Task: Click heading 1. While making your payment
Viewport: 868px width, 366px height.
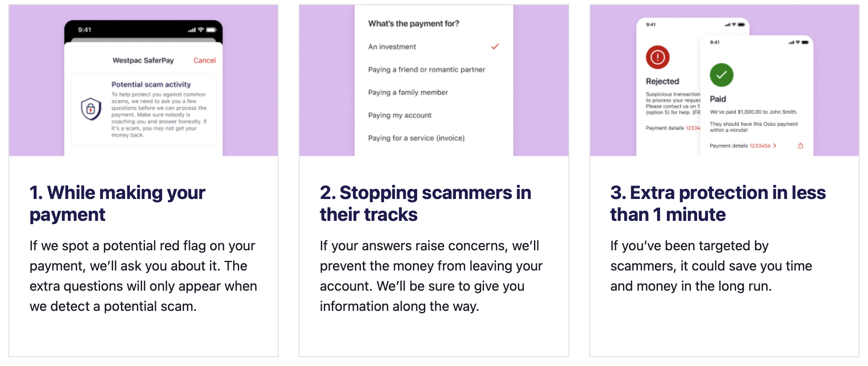Action: coord(117,204)
